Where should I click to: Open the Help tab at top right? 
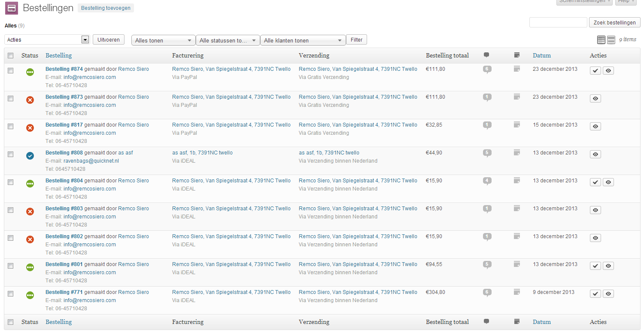coord(626,1)
